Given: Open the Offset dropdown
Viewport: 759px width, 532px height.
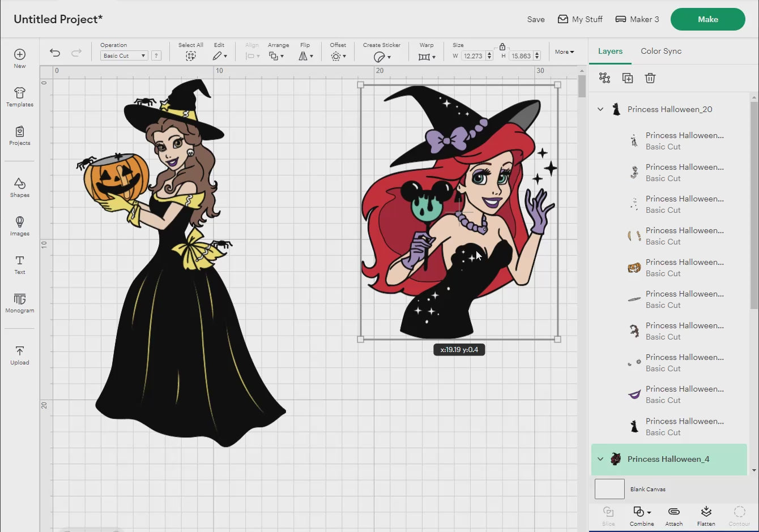Looking at the screenshot, I should point(338,56).
